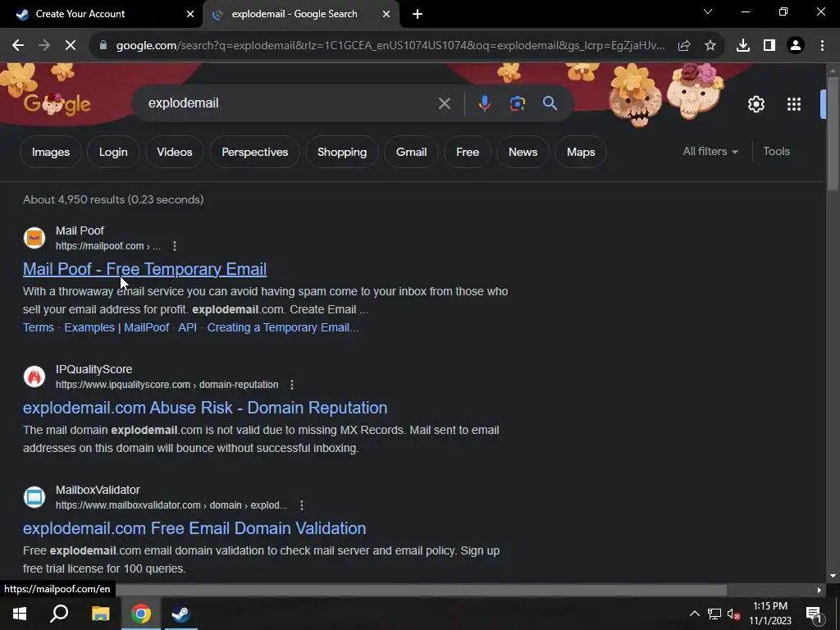Open the Mail Poof Terms sitelink
Viewport: 840px width, 630px height.
pyautogui.click(x=38, y=327)
